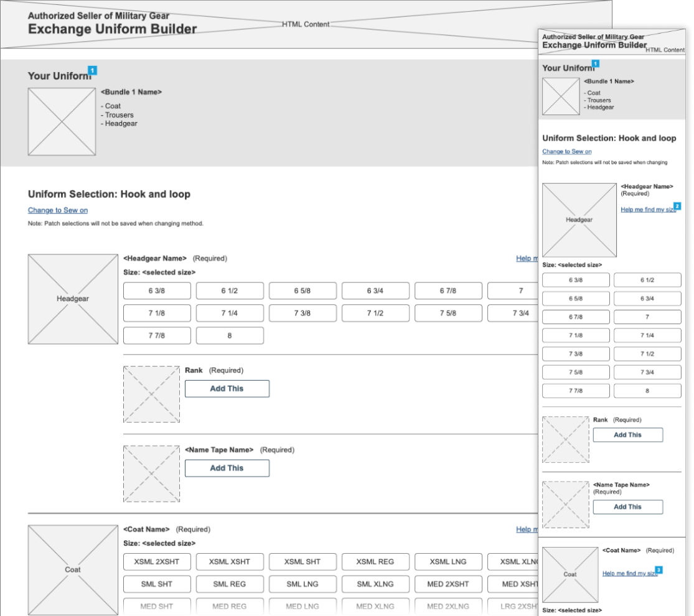The image size is (694, 616).
Task: Click the Bundle 1 uniform thumbnail
Action: [62, 121]
